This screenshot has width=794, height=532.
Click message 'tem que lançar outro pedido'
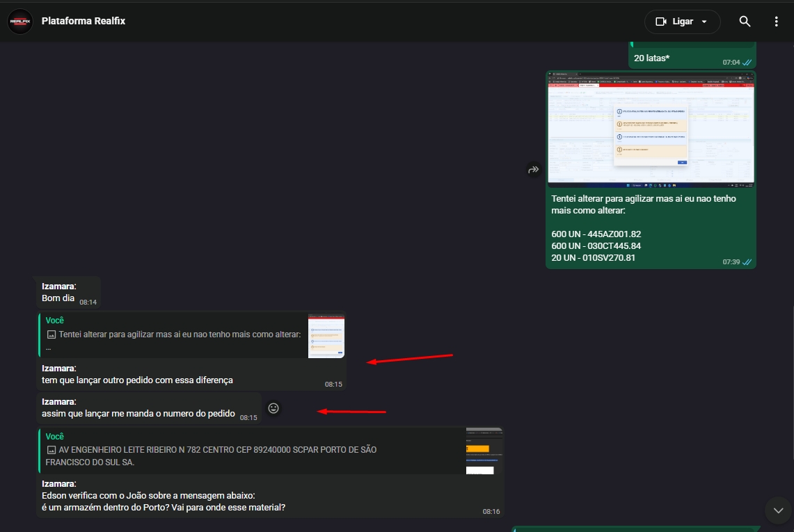(137, 380)
